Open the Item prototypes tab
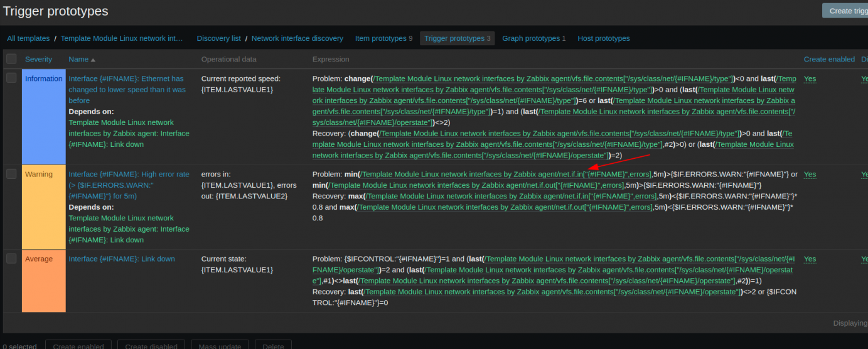 click(x=380, y=38)
